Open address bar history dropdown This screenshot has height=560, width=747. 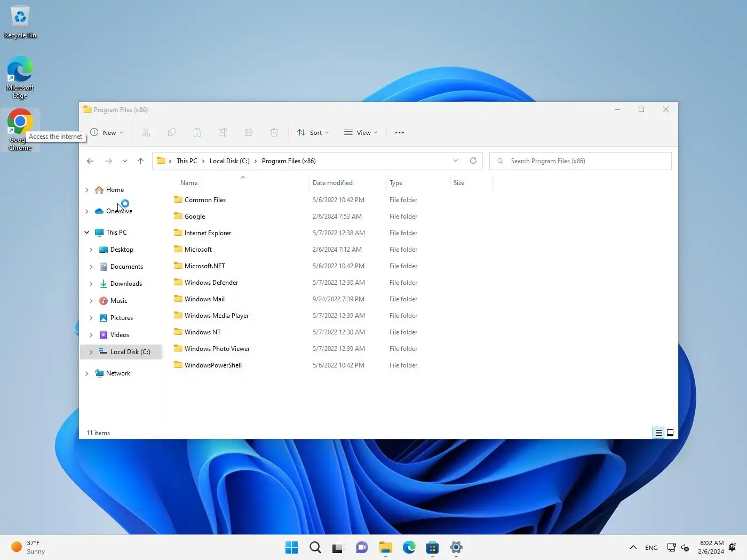click(456, 161)
